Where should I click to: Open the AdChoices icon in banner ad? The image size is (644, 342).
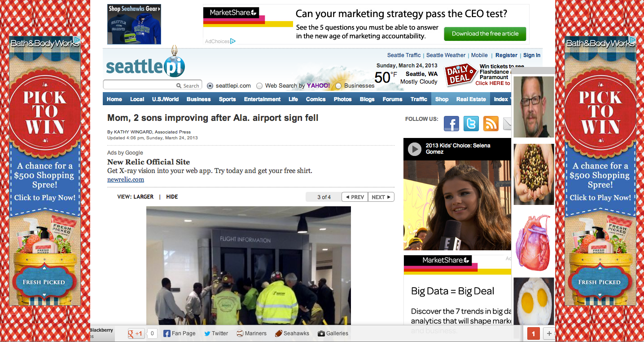pyautogui.click(x=233, y=41)
